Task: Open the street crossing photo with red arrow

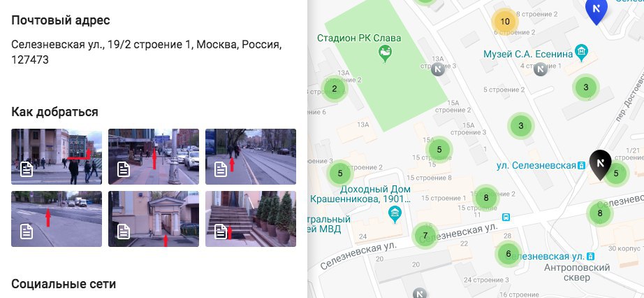Action: click(x=57, y=219)
